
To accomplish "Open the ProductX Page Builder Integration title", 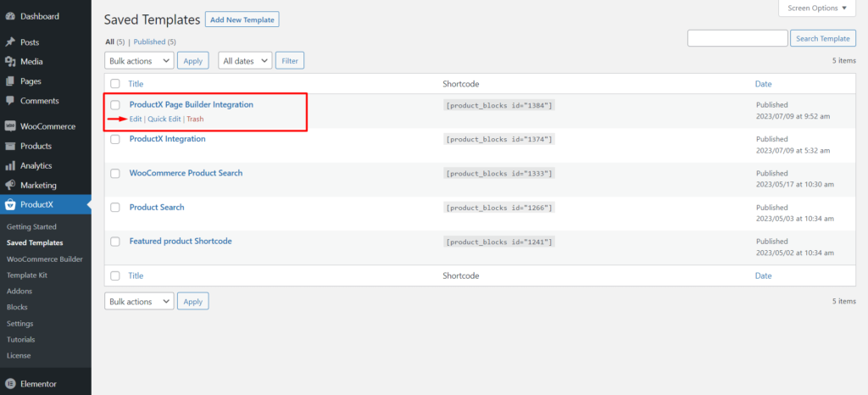I will click(191, 104).
